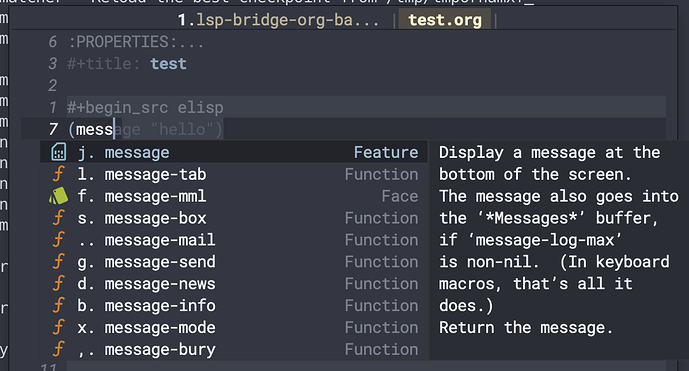This screenshot has width=689, height=371.
Task: Choose 'message-news' in the popup menu
Action: pos(234,284)
